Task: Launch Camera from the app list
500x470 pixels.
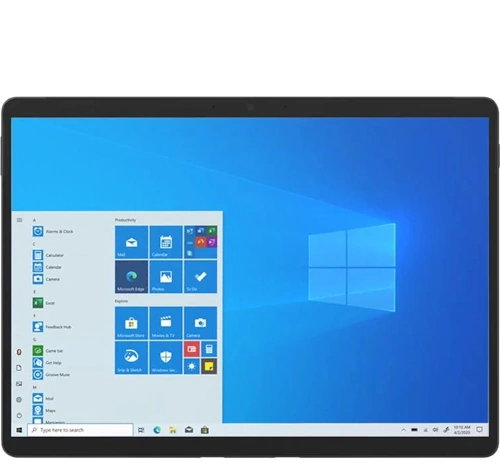Action: [x=47, y=279]
